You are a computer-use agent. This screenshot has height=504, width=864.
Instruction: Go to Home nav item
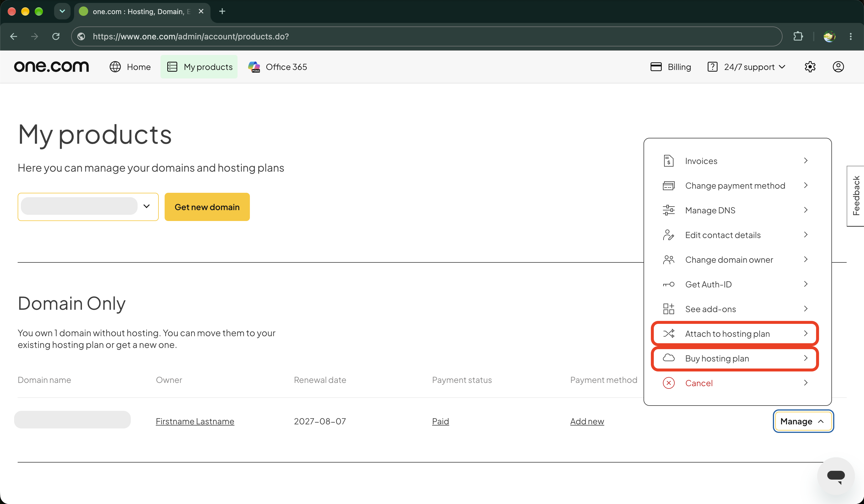(130, 67)
